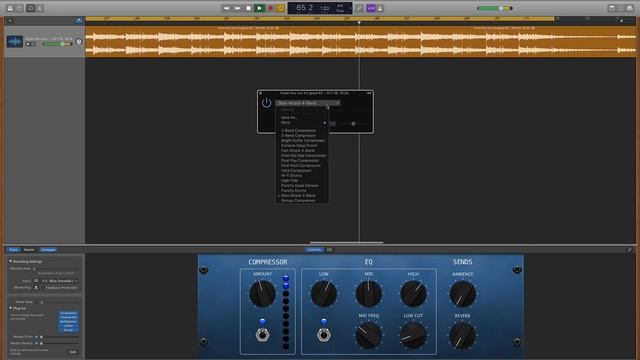Screen dimensions: 640x360
Task: Toggle the Quick Help icon
Action: (x=19, y=8)
